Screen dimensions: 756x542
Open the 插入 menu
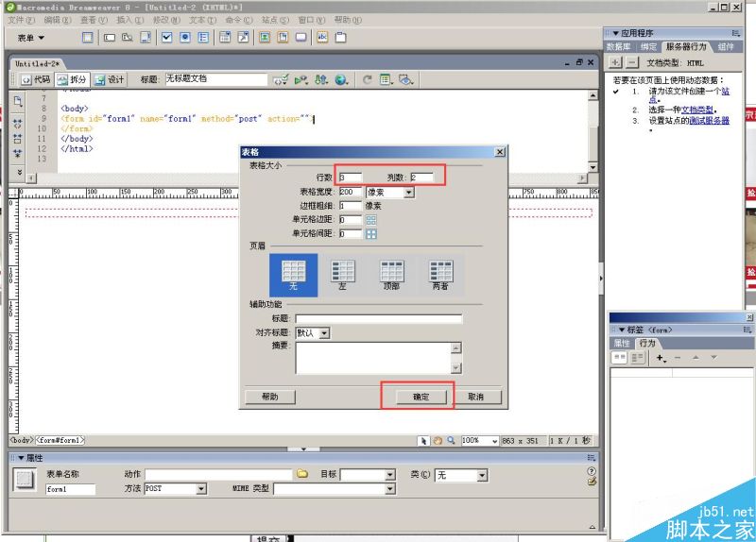click(130, 20)
